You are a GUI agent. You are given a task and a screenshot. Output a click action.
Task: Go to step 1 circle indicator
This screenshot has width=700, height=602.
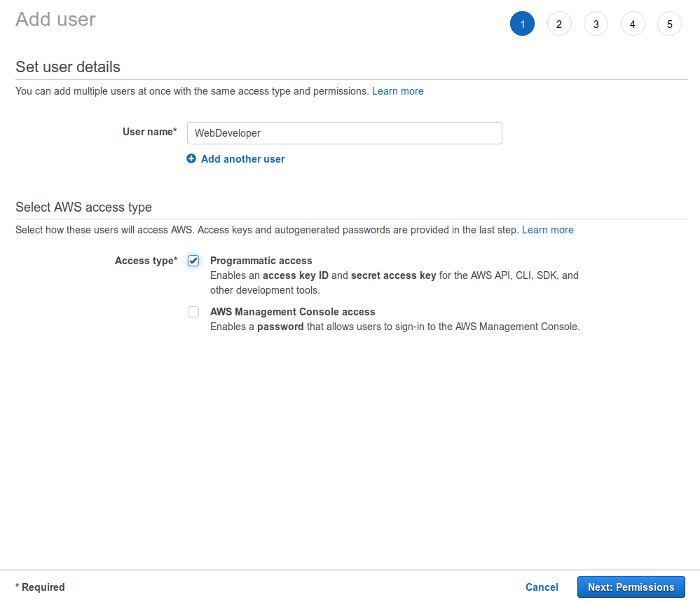522,24
